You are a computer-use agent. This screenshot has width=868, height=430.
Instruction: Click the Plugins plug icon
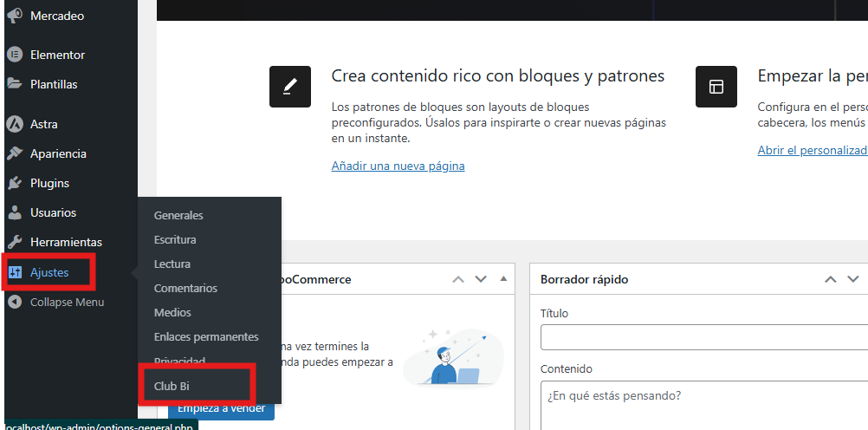[15, 183]
